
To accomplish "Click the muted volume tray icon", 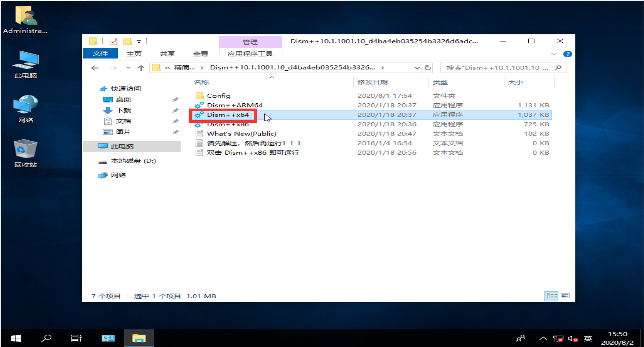I will (x=573, y=339).
